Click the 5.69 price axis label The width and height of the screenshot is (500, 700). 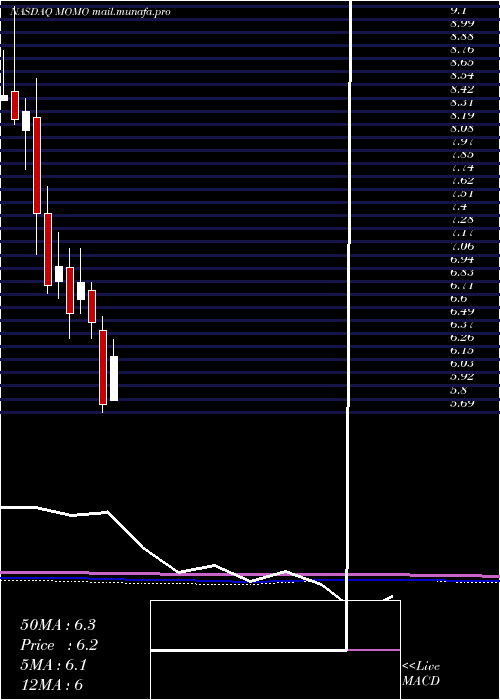[462, 403]
